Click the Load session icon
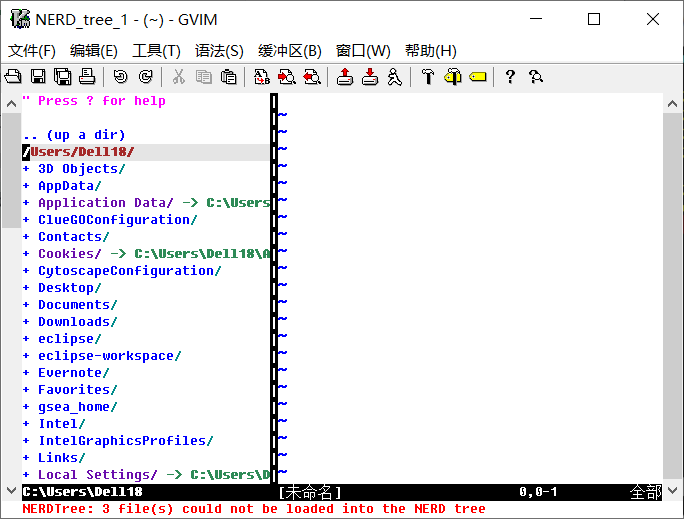Image resolution: width=684 pixels, height=519 pixels. (345, 77)
